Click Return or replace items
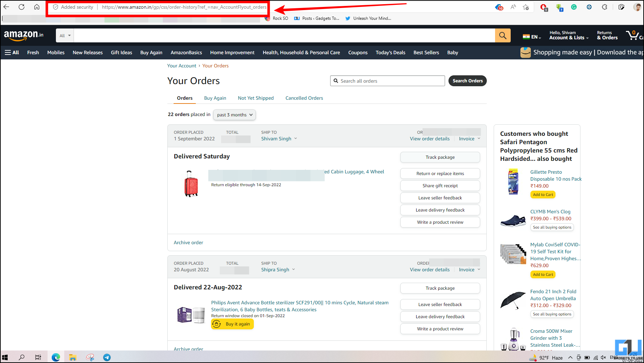644x363 pixels. point(440,174)
